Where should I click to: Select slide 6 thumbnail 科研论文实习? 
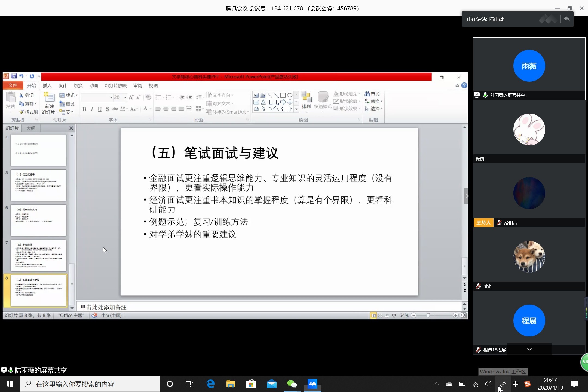(x=38, y=220)
